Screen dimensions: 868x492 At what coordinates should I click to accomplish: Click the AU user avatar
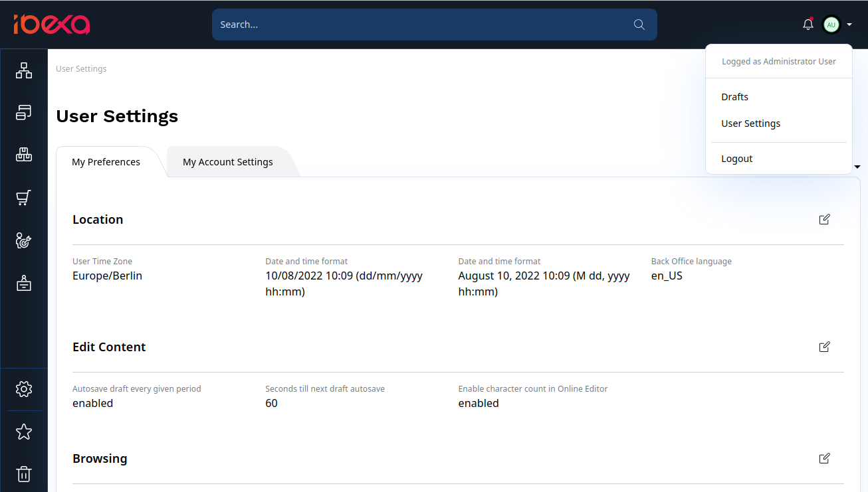coord(831,25)
